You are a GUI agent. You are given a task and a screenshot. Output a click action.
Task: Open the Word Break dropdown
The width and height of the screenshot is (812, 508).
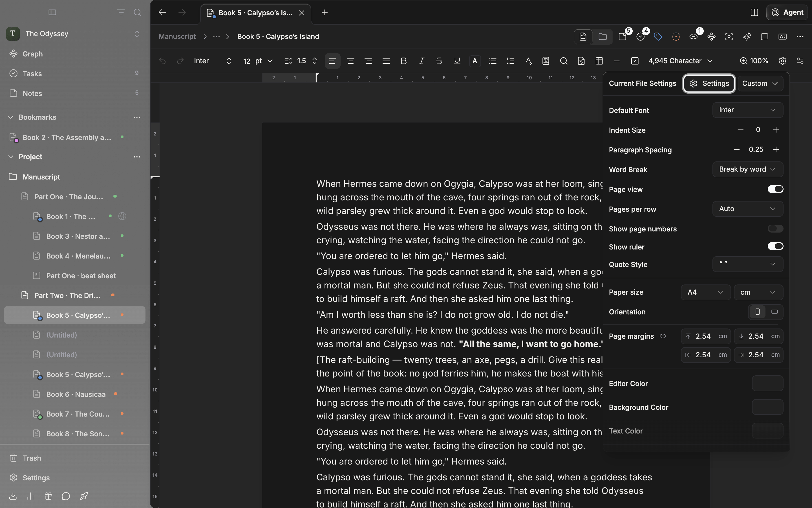click(748, 169)
